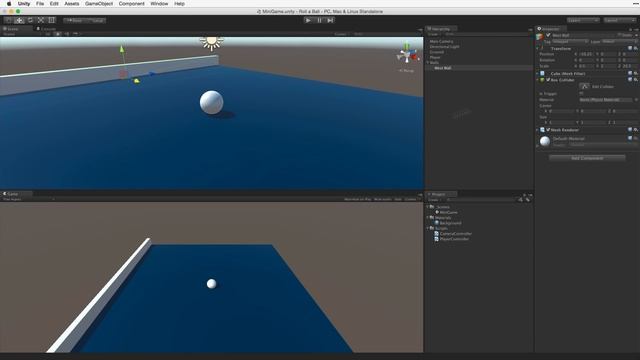Select the white ball in Scene view
640x360 pixels.
211,102
